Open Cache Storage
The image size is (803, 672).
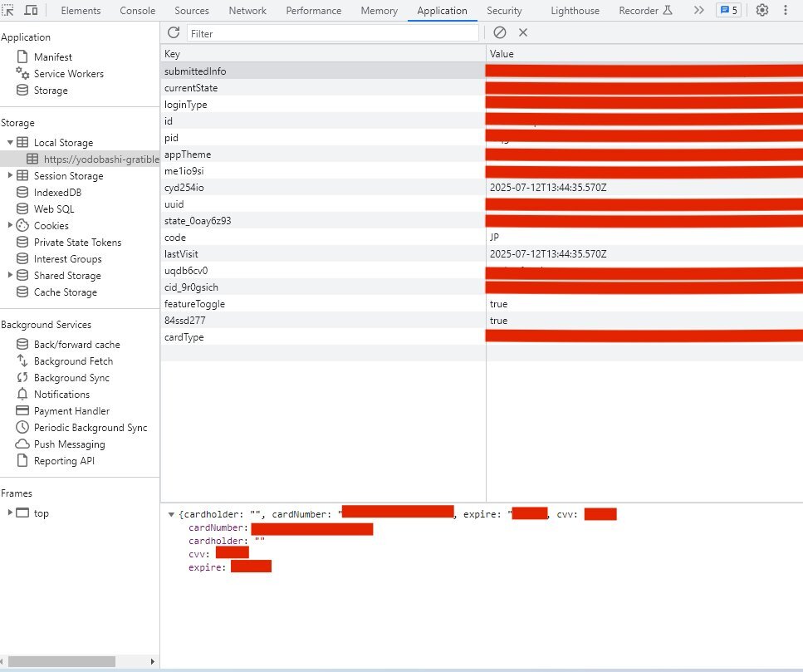[65, 292]
